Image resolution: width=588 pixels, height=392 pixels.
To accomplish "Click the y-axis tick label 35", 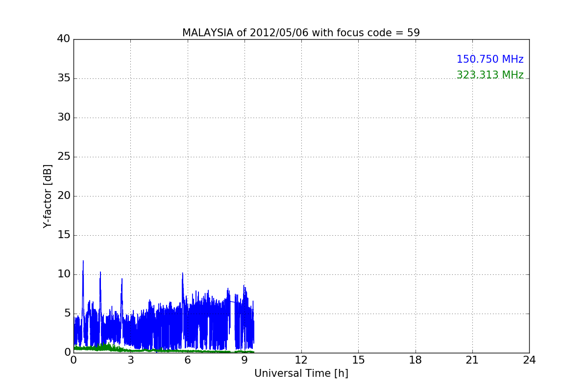I will pyautogui.click(x=64, y=78).
